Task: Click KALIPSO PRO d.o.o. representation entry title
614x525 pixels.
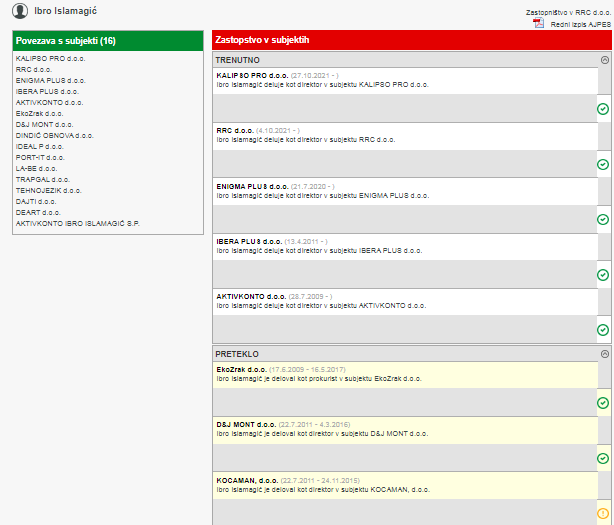Action: click(252, 75)
